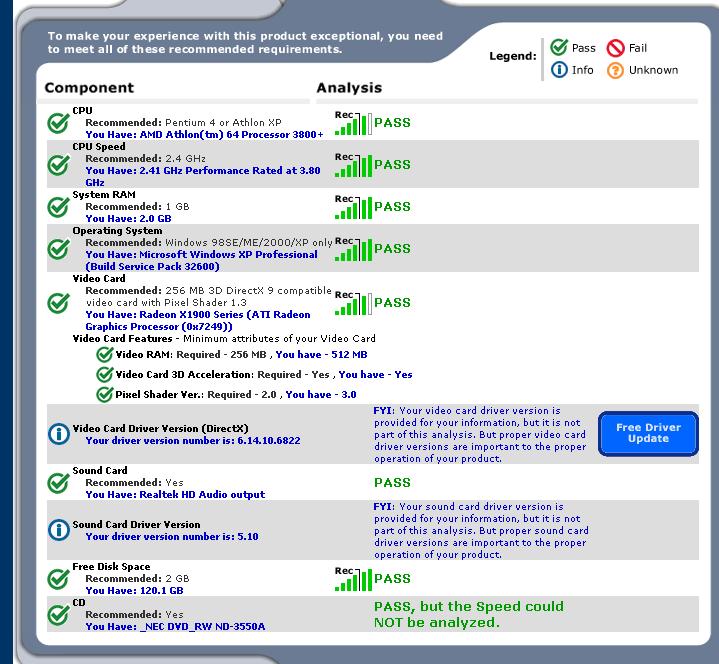Image resolution: width=719 pixels, height=664 pixels.
Task: Click the Video Card Driver Version info icon
Action: point(59,433)
